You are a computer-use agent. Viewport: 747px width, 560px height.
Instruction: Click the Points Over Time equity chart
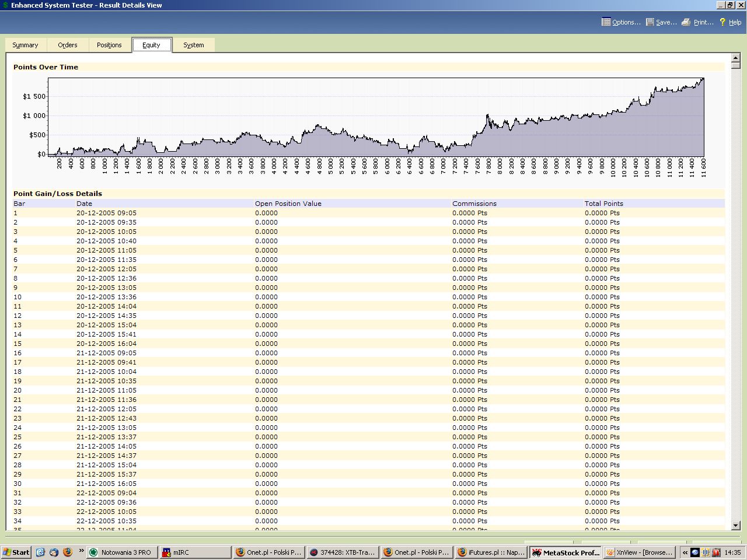(x=376, y=117)
